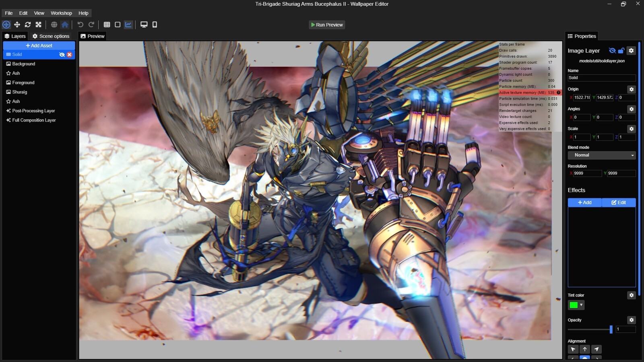Select the free transform gizmo tool

point(6,25)
